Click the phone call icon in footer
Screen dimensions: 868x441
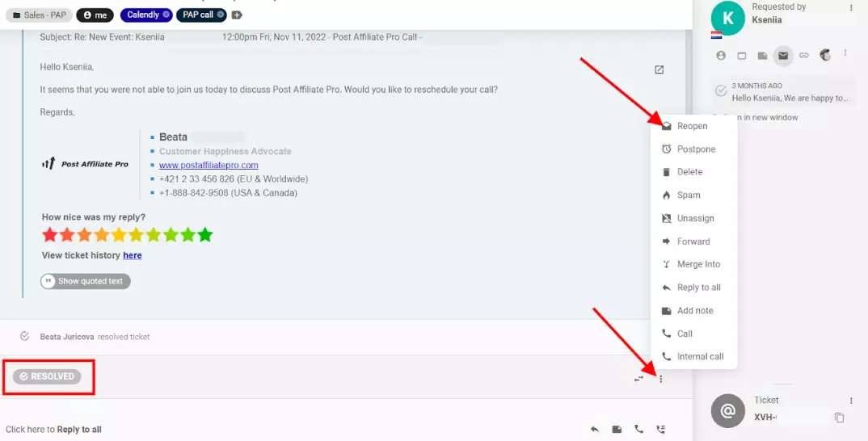tap(639, 430)
